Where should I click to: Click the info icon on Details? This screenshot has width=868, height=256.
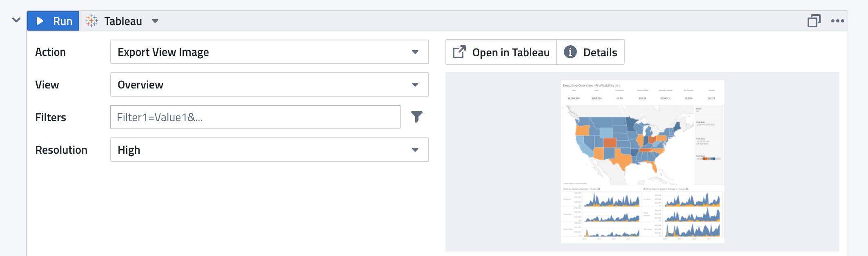[570, 52]
